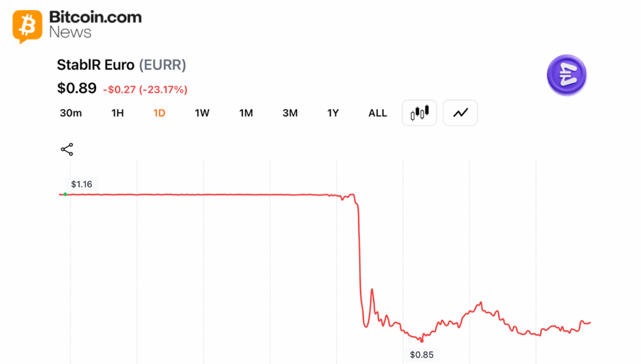Select the 1H timeframe
Viewport: 641px width, 364px height.
[x=118, y=113]
